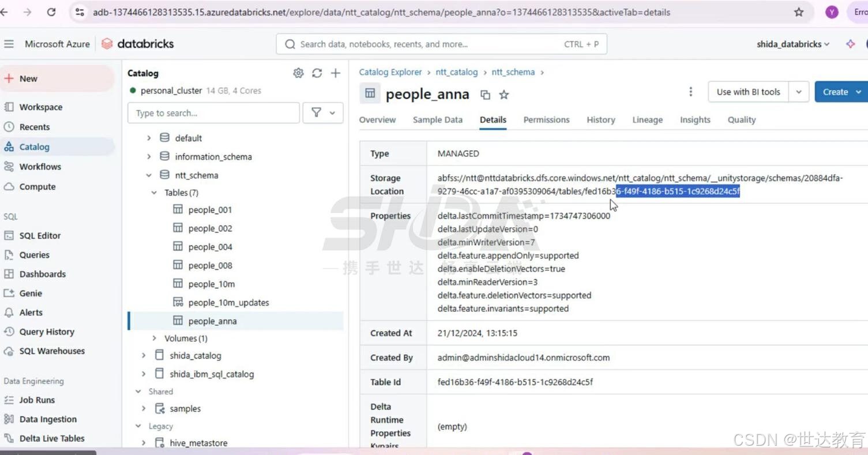Expand Volumes (1) group
Screen dimensions: 868x455
coord(154,339)
